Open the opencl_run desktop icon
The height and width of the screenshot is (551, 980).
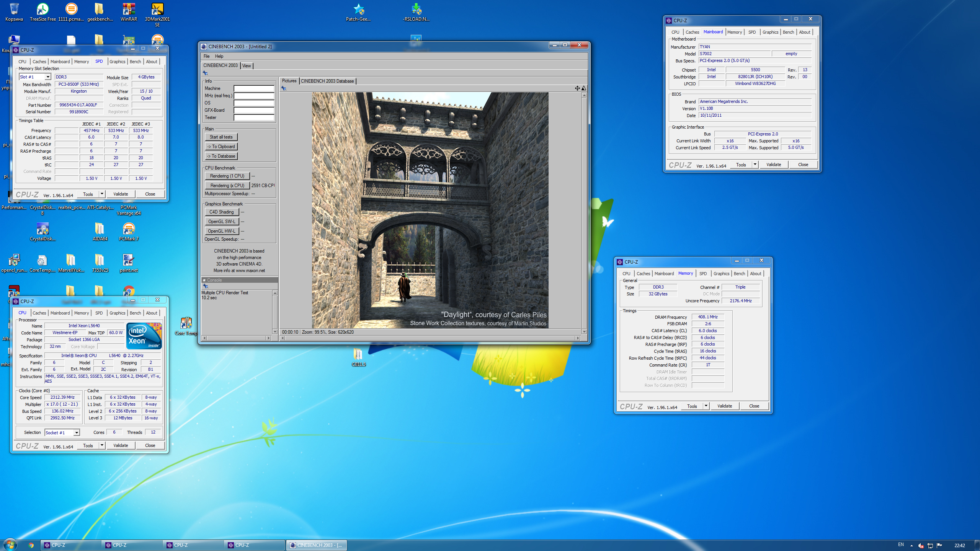(x=14, y=263)
